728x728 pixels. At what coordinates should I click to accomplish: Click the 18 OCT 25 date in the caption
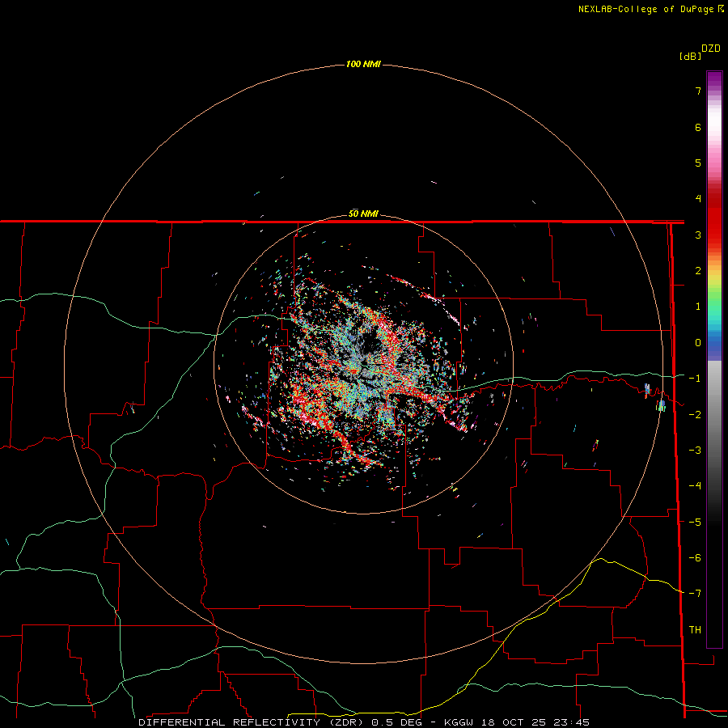[514, 722]
